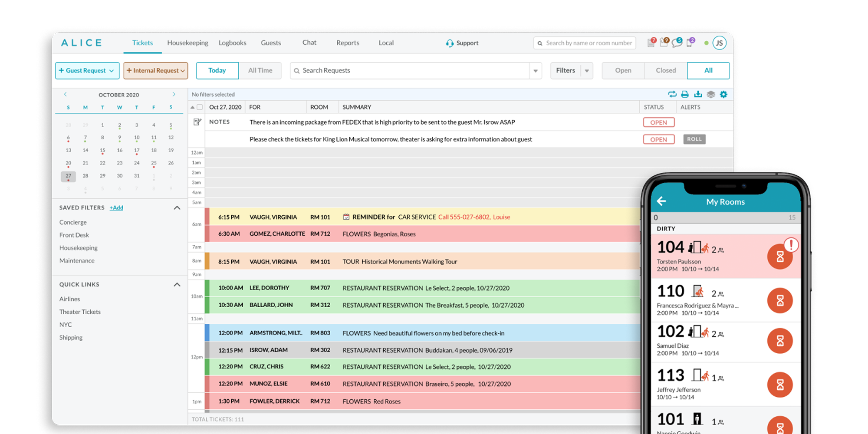Open ticket list settings gear
The height and width of the screenshot is (434, 868).
click(x=723, y=95)
